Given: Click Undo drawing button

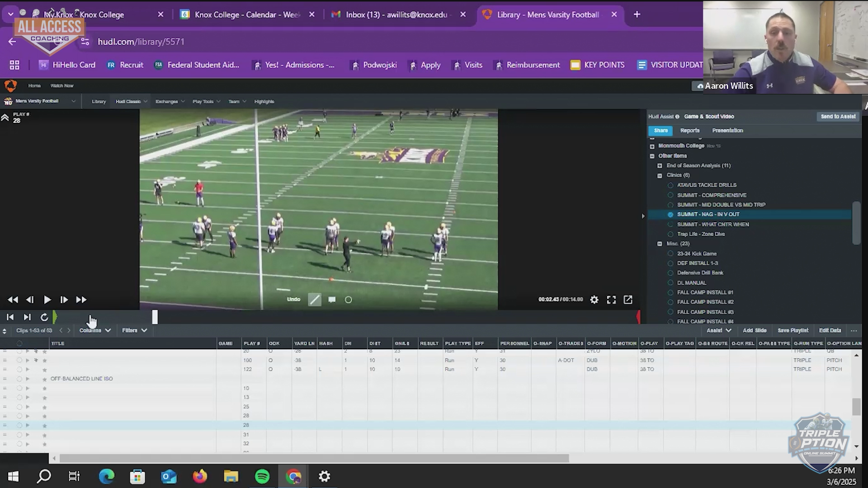Looking at the screenshot, I should pos(293,300).
